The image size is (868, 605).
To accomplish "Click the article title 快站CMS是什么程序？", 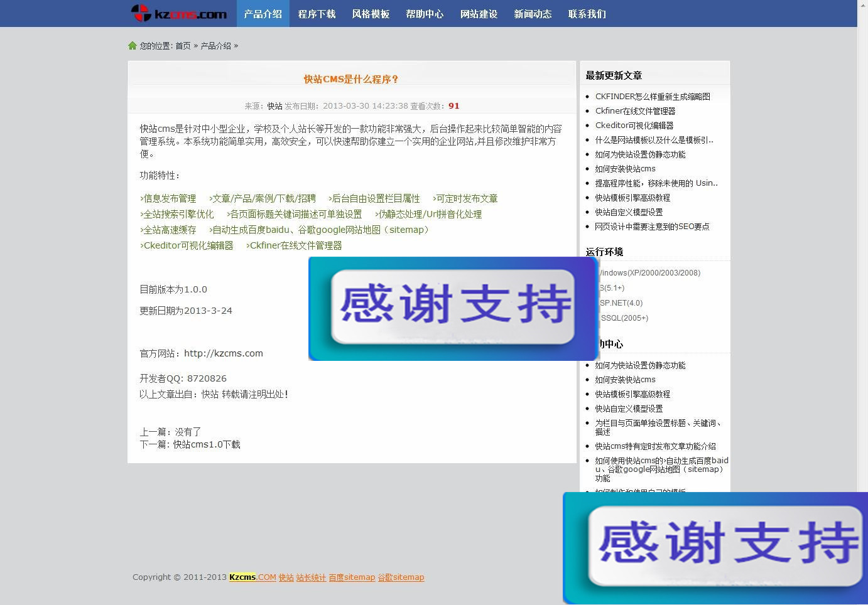I will 351,79.
